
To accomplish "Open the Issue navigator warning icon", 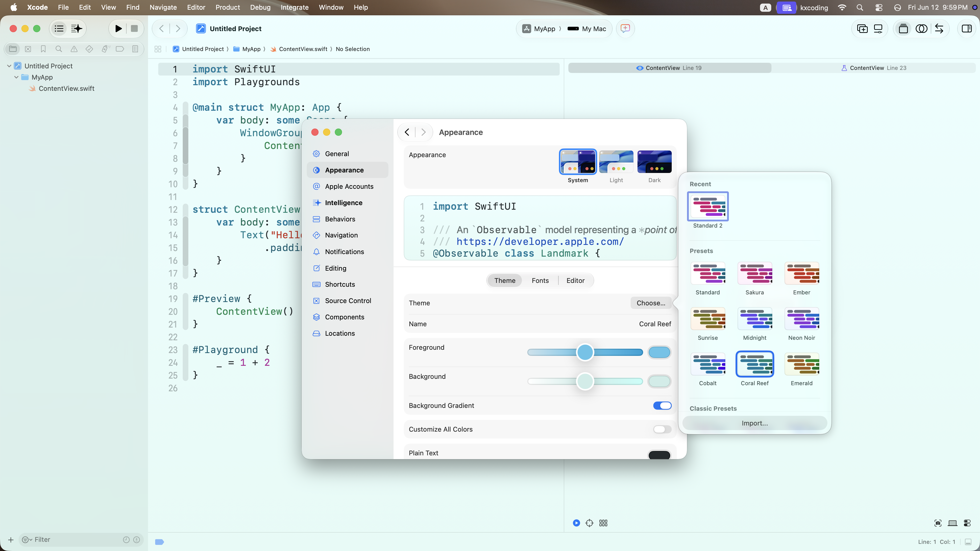I will click(x=74, y=49).
